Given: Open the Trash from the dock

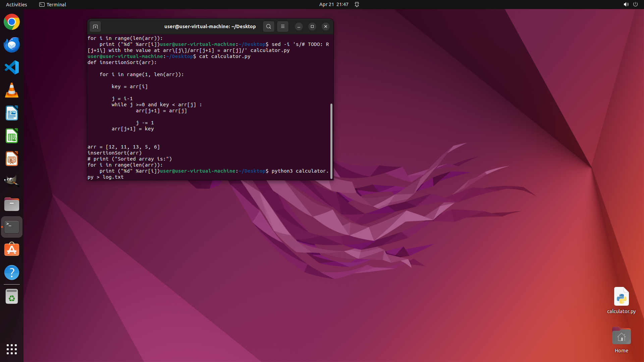Looking at the screenshot, I should pos(12,297).
